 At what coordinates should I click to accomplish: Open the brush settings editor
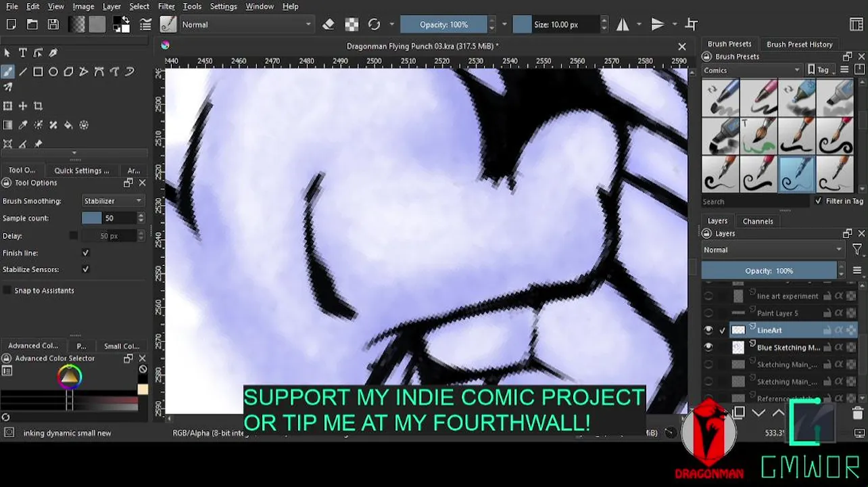coord(145,24)
